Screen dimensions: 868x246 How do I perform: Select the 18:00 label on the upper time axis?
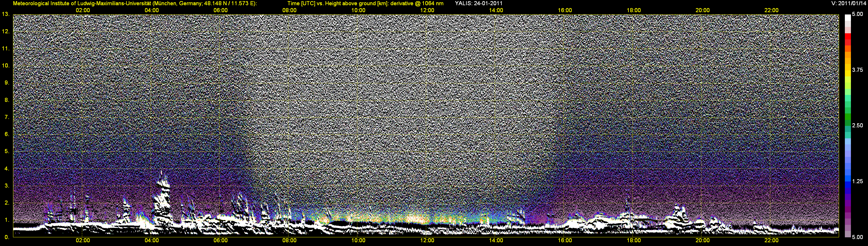[x=633, y=10]
